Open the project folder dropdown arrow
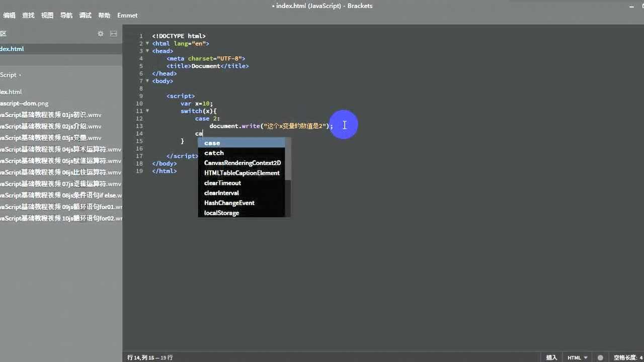644x362 pixels. coord(20,75)
